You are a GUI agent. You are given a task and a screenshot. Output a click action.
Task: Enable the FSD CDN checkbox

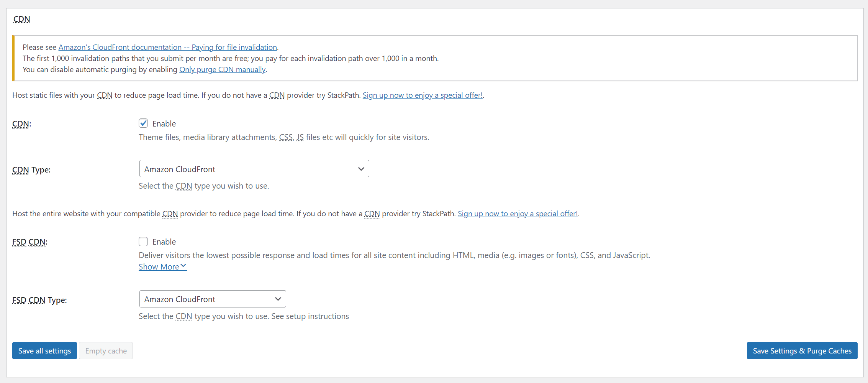143,242
